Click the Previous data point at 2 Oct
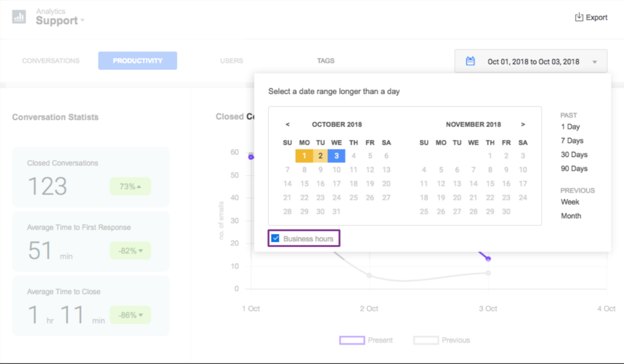The image size is (624, 364). 370,275
